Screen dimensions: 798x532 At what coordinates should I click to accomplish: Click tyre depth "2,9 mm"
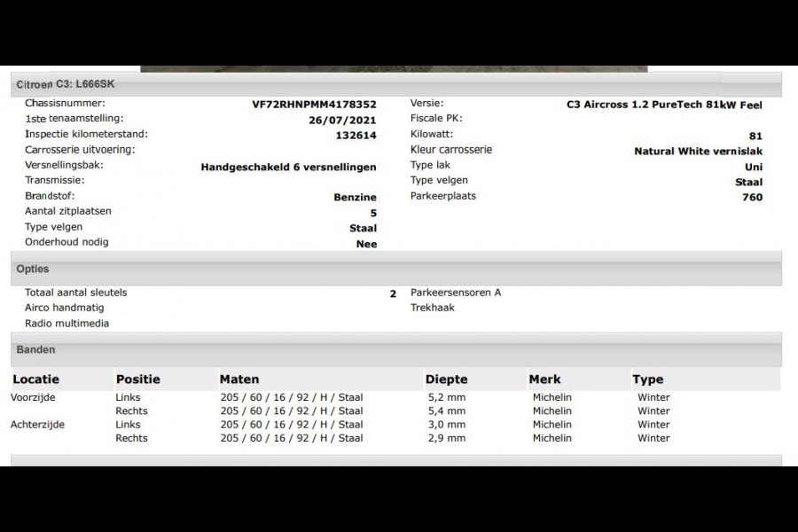tap(447, 438)
